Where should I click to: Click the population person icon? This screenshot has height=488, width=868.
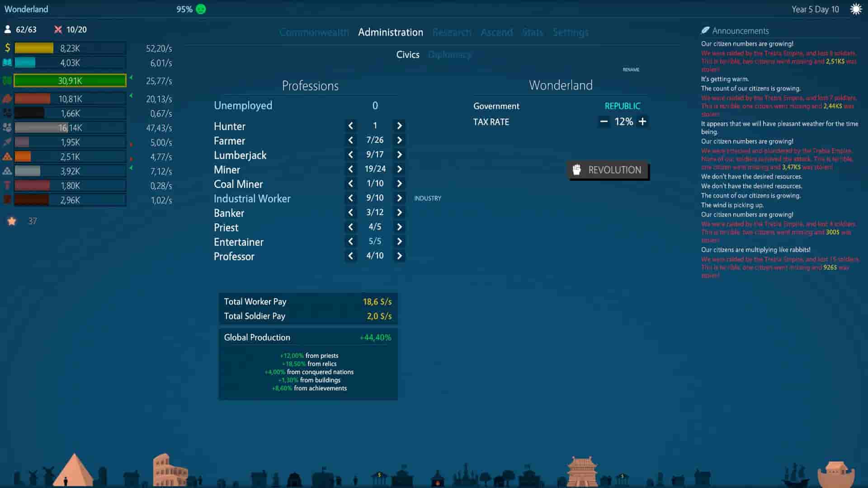8,30
